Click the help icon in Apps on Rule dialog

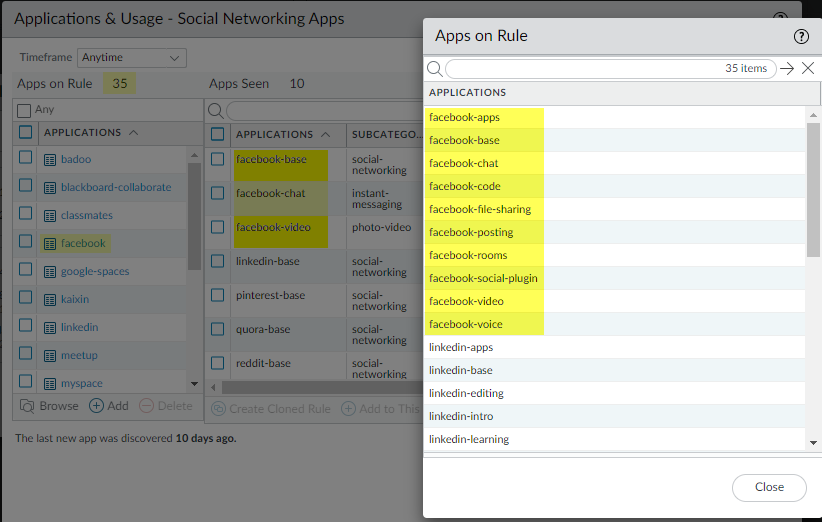tap(801, 36)
